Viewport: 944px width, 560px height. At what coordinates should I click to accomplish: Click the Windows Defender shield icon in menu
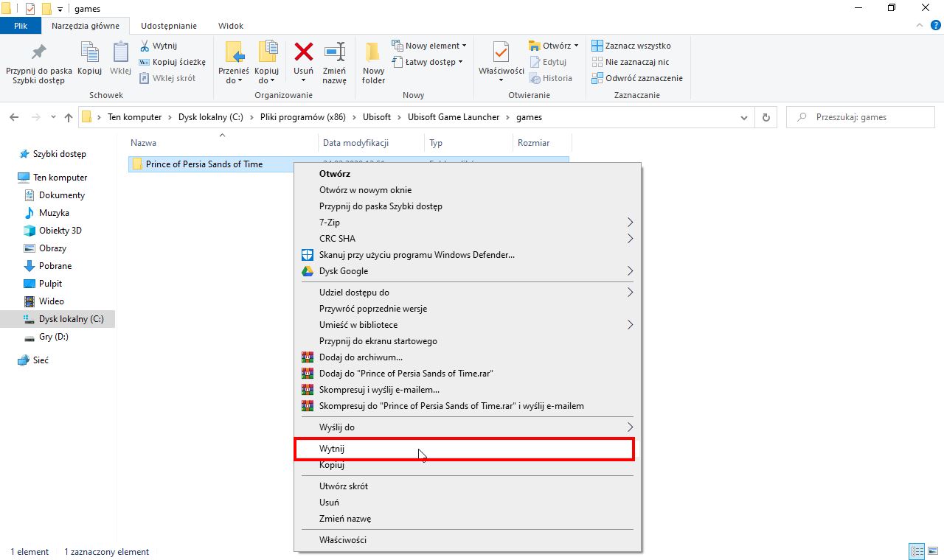coord(308,255)
